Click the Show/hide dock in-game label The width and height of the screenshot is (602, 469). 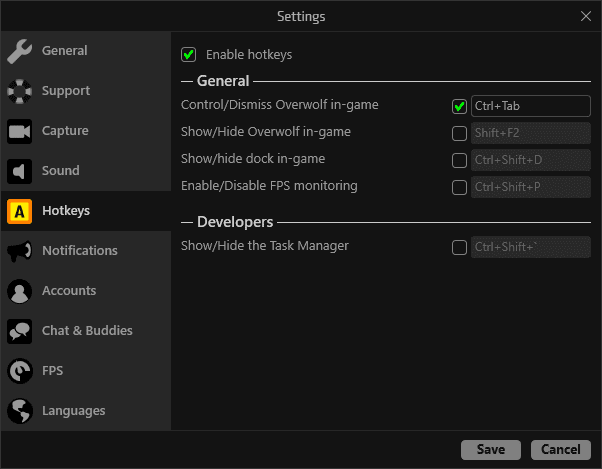click(253, 159)
